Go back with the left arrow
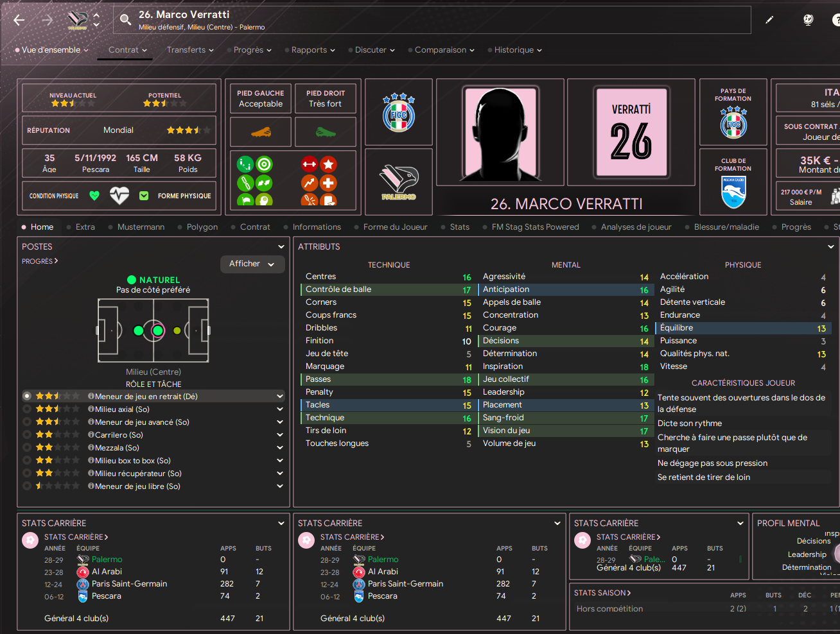Viewport: 840px width, 634px height. click(x=19, y=21)
